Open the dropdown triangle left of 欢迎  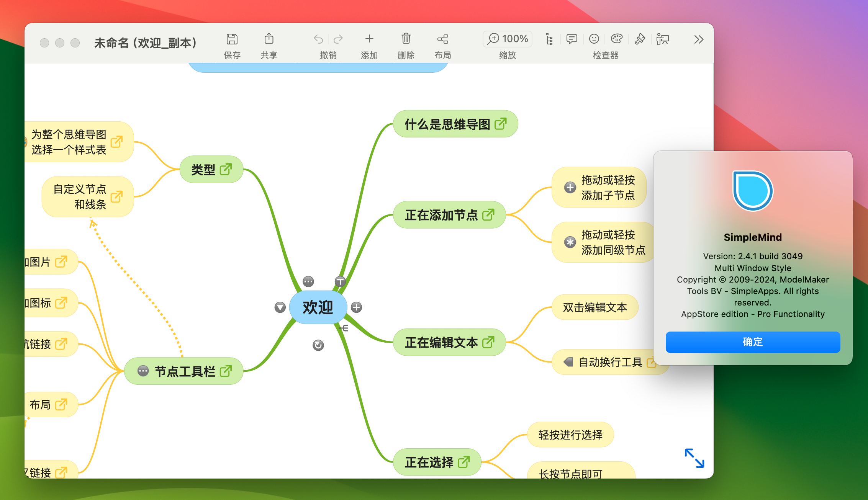click(280, 307)
